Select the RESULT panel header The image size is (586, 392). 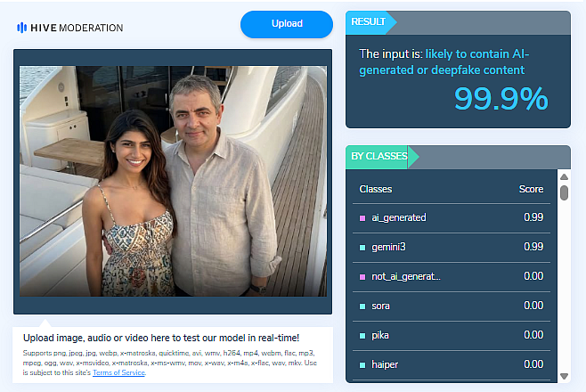pyautogui.click(x=369, y=21)
